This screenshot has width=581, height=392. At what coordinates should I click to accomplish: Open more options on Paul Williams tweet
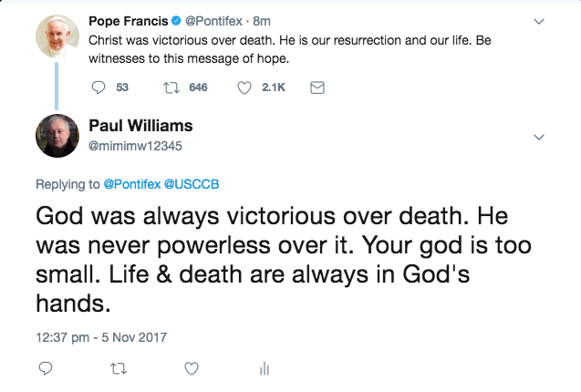pyautogui.click(x=538, y=137)
